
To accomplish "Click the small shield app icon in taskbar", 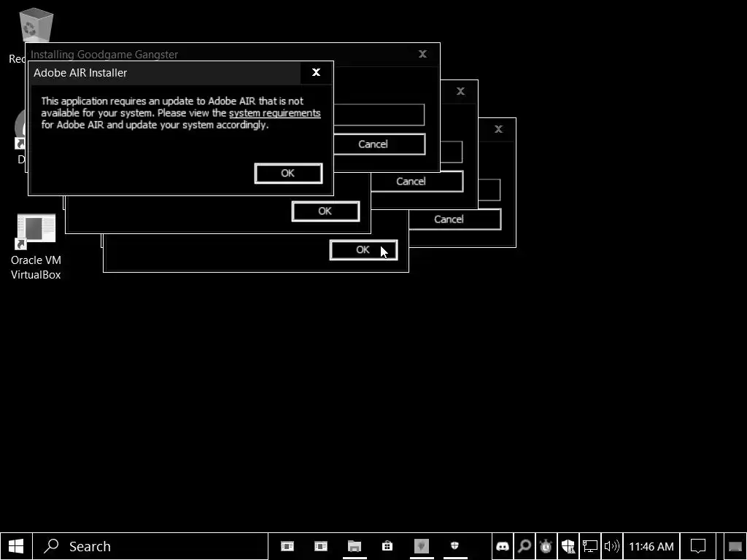I will (455, 546).
